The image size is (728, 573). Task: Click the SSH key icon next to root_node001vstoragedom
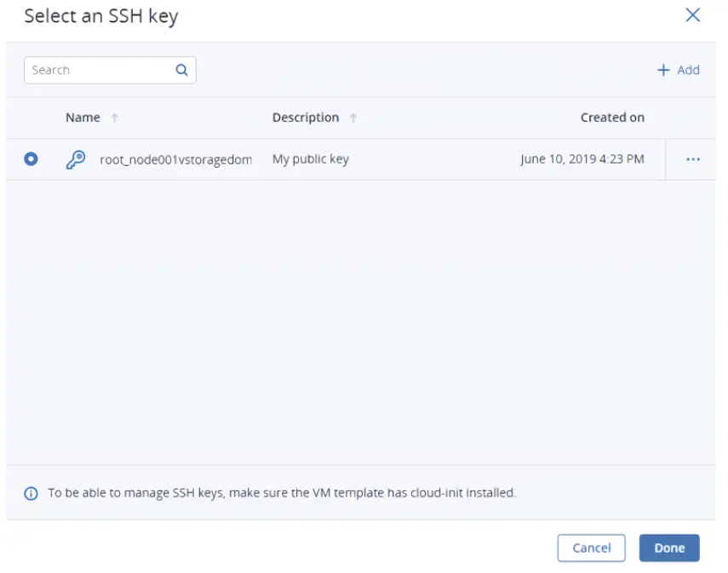click(x=77, y=159)
